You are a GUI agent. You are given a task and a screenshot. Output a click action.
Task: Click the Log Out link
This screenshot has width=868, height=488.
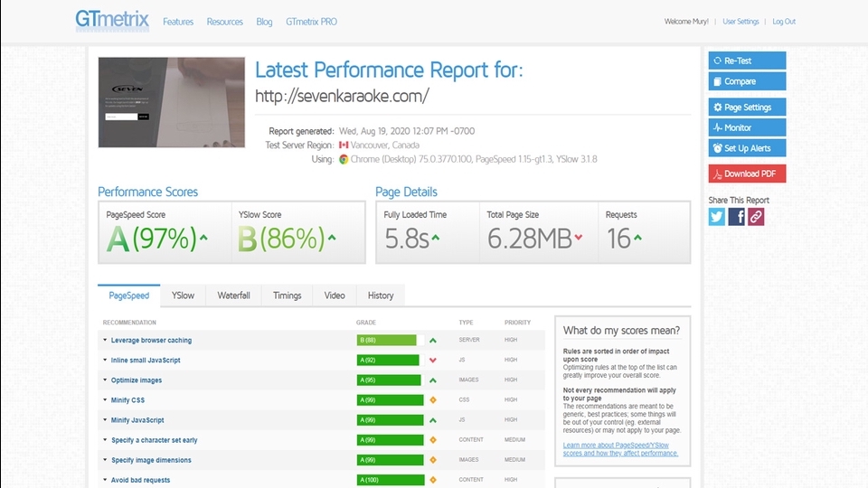pyautogui.click(x=784, y=22)
